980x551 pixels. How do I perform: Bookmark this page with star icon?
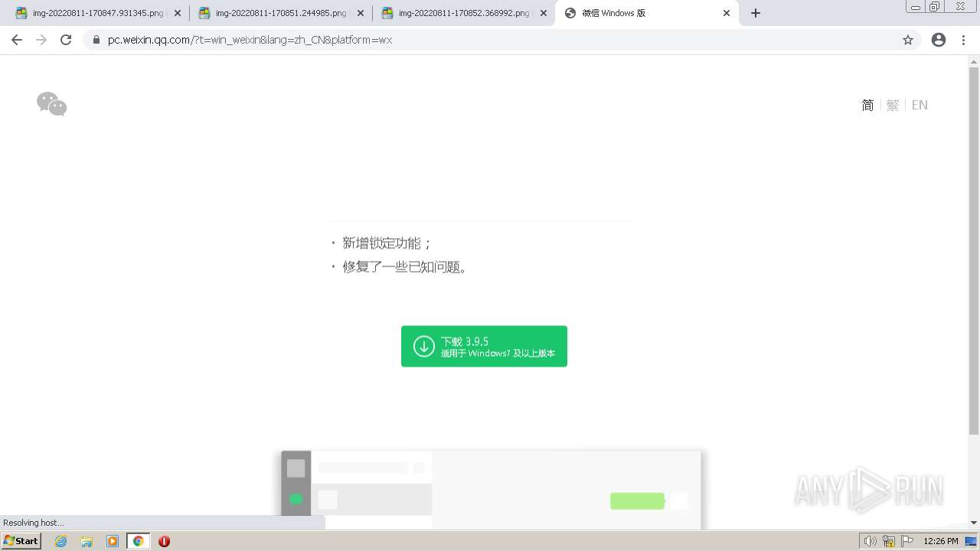tap(908, 40)
